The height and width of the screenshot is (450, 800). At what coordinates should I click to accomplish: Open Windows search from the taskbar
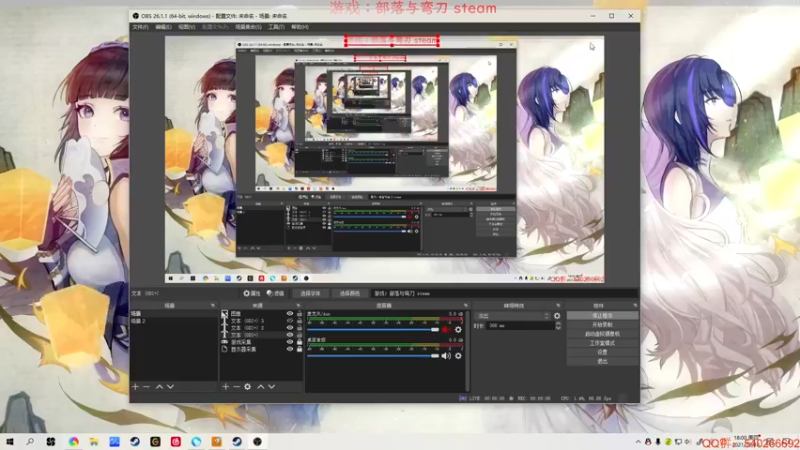click(x=30, y=441)
